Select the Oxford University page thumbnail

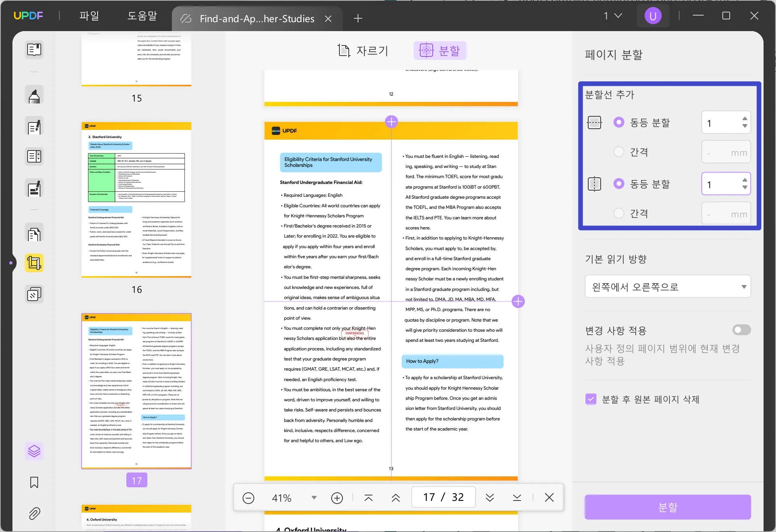pyautogui.click(x=136, y=518)
